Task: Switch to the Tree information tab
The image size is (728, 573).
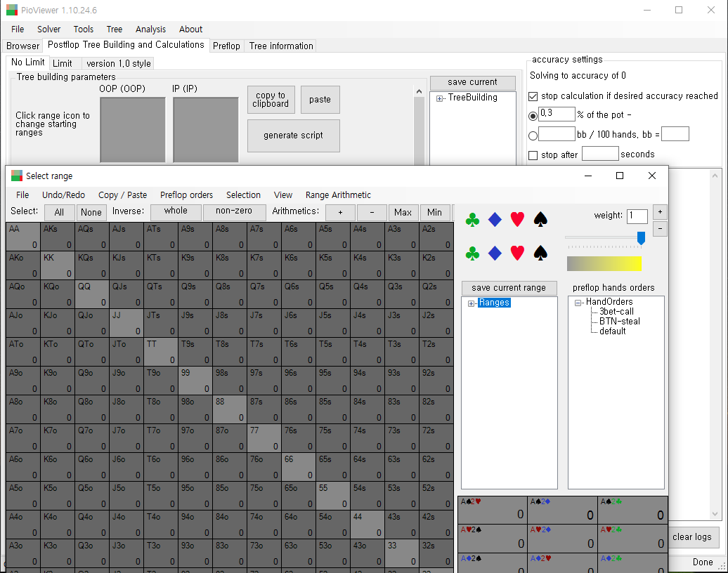Action: coord(281,46)
